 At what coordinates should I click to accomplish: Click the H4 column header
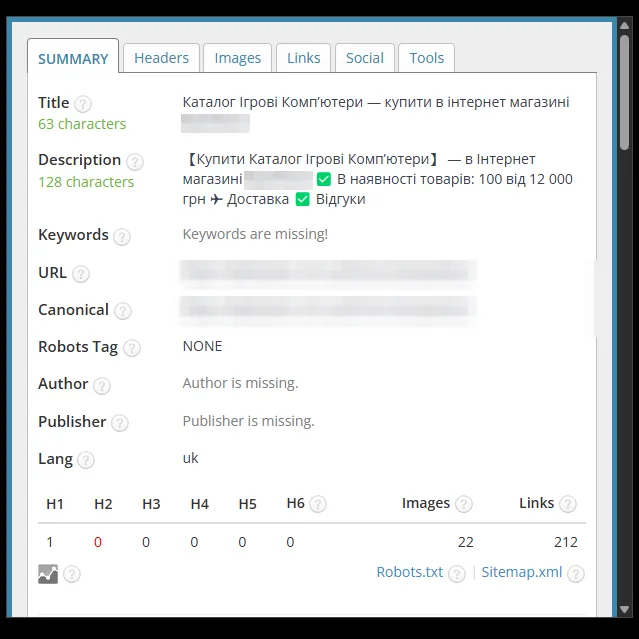click(200, 504)
